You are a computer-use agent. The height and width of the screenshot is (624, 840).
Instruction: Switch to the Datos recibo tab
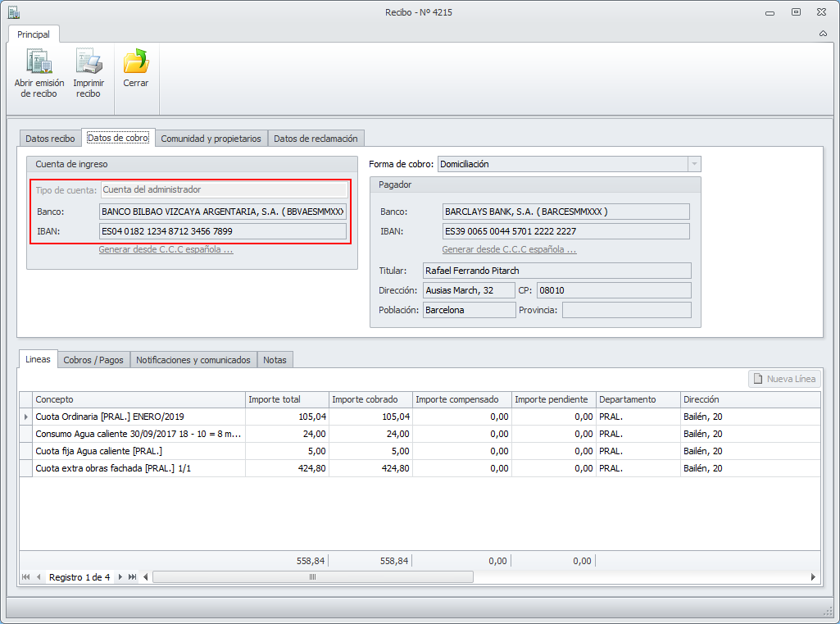50,139
